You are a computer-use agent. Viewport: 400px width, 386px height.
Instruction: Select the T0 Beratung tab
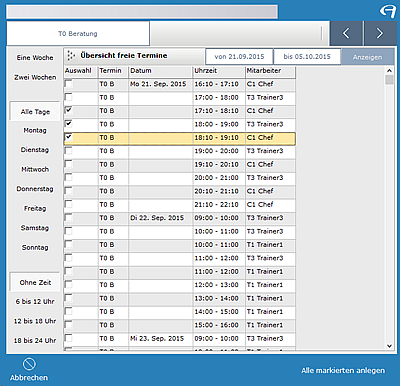coord(78,33)
